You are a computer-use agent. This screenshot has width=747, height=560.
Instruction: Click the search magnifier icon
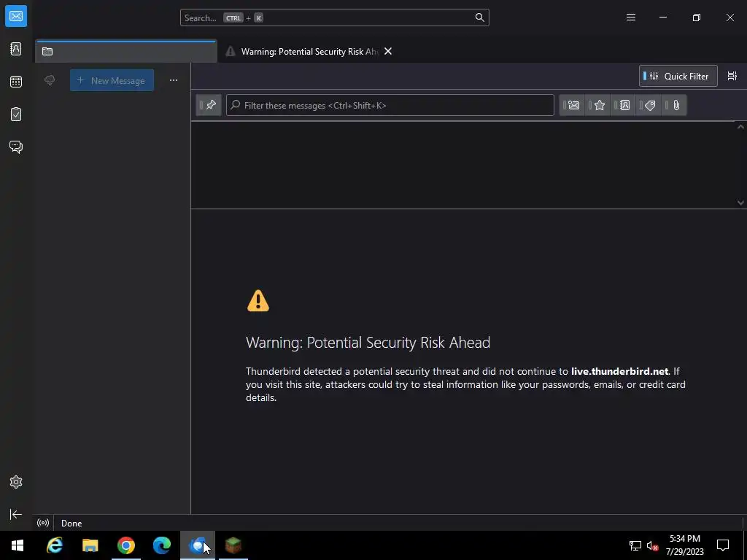(480, 17)
